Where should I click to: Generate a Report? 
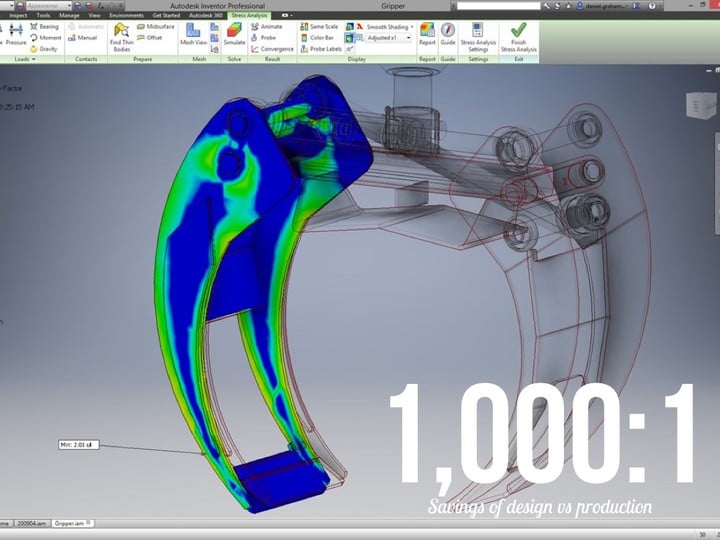point(427,34)
